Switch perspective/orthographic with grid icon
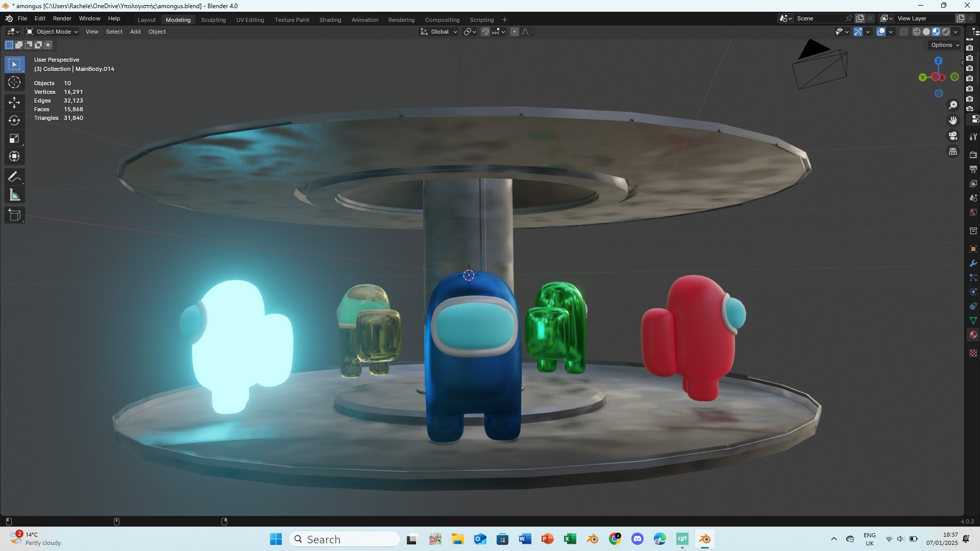The width and height of the screenshot is (980, 551). (953, 152)
